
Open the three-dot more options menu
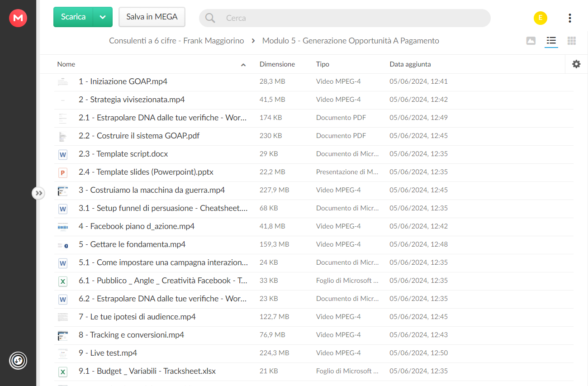tap(570, 18)
